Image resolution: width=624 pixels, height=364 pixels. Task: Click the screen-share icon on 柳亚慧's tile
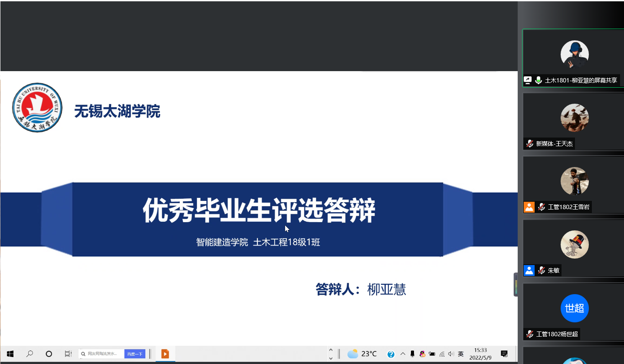pos(528,80)
